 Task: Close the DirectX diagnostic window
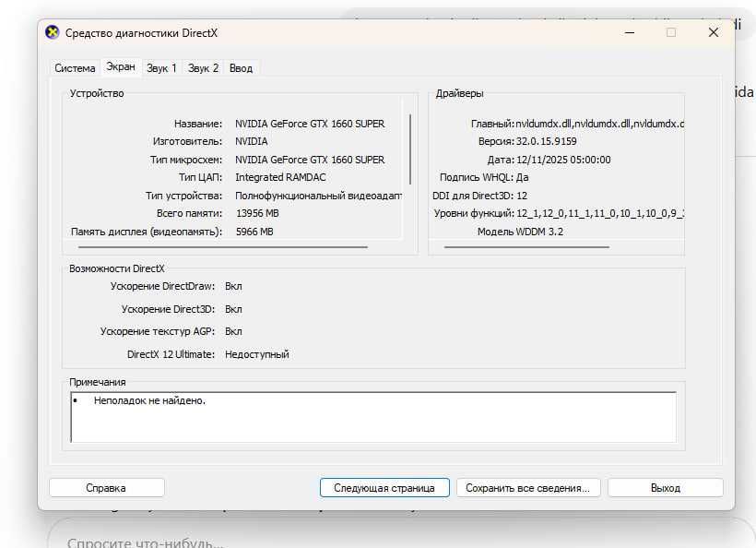(x=714, y=32)
